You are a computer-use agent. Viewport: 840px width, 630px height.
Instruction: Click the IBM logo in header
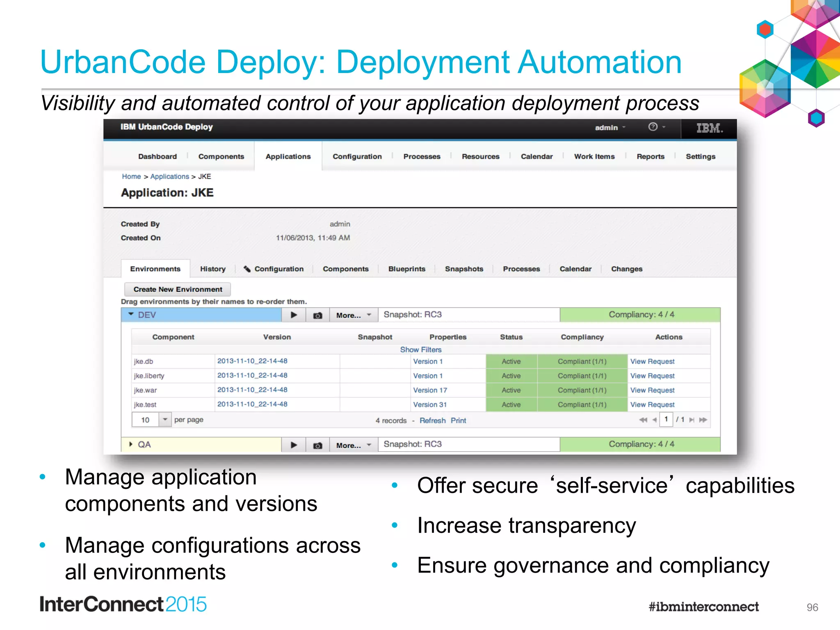pyautogui.click(x=709, y=128)
